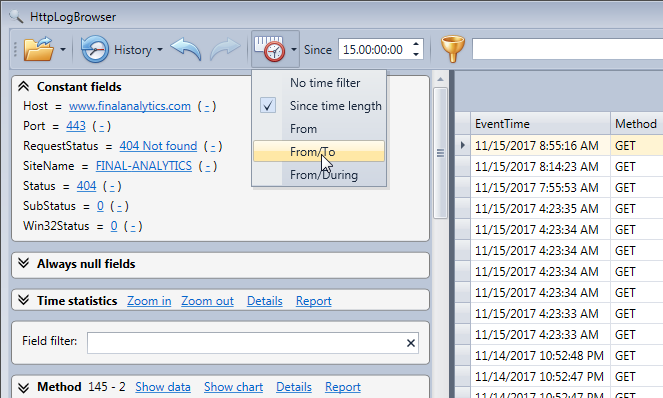Remove the RequestStatus filter
Image resolution: width=663 pixels, height=398 pixels.
pyautogui.click(x=213, y=146)
